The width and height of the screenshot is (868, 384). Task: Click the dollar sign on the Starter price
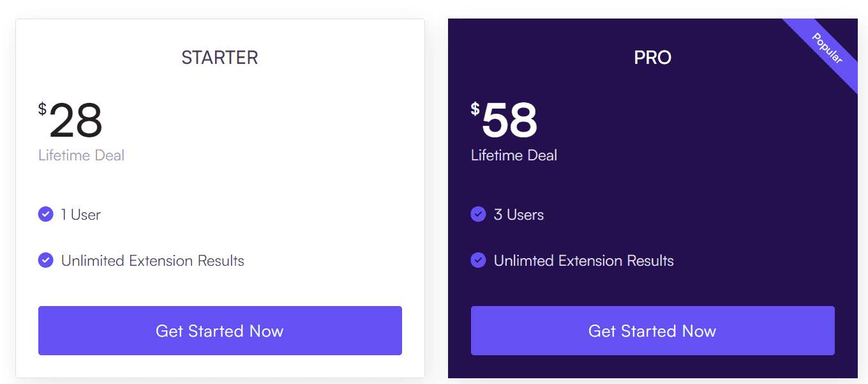[x=42, y=110]
